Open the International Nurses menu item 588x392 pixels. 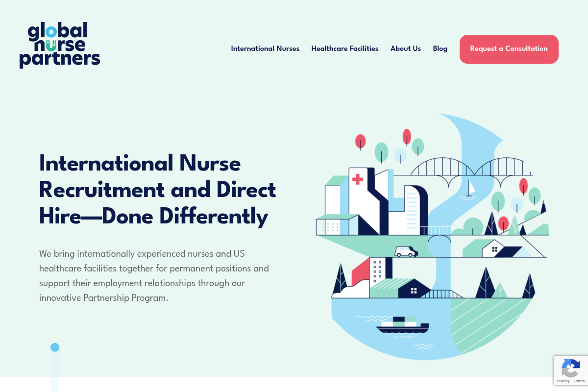(265, 49)
